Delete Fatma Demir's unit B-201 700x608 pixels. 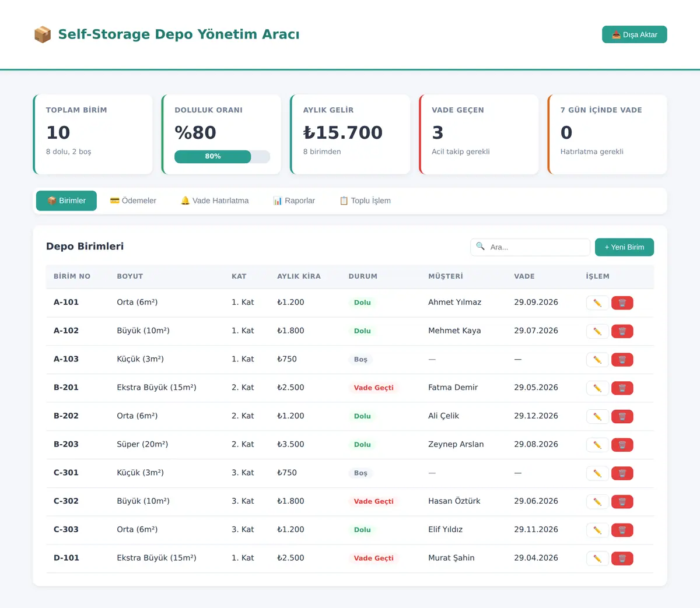[x=622, y=388]
